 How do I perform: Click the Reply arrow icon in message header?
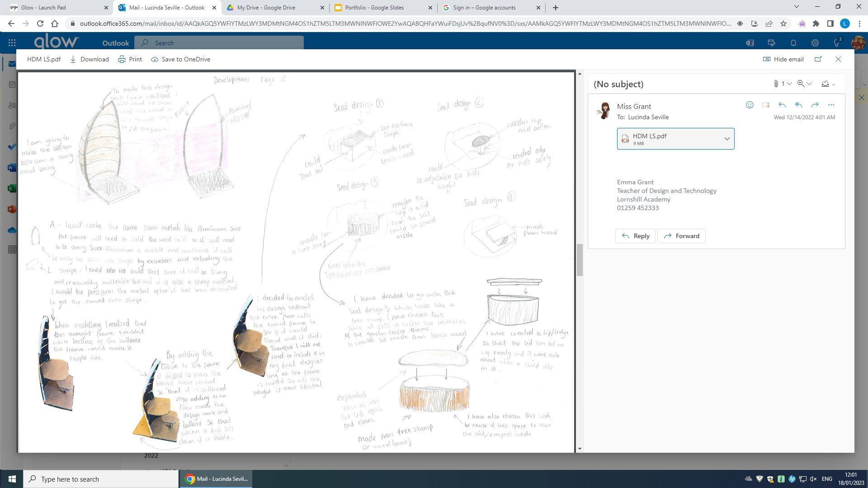[782, 105]
